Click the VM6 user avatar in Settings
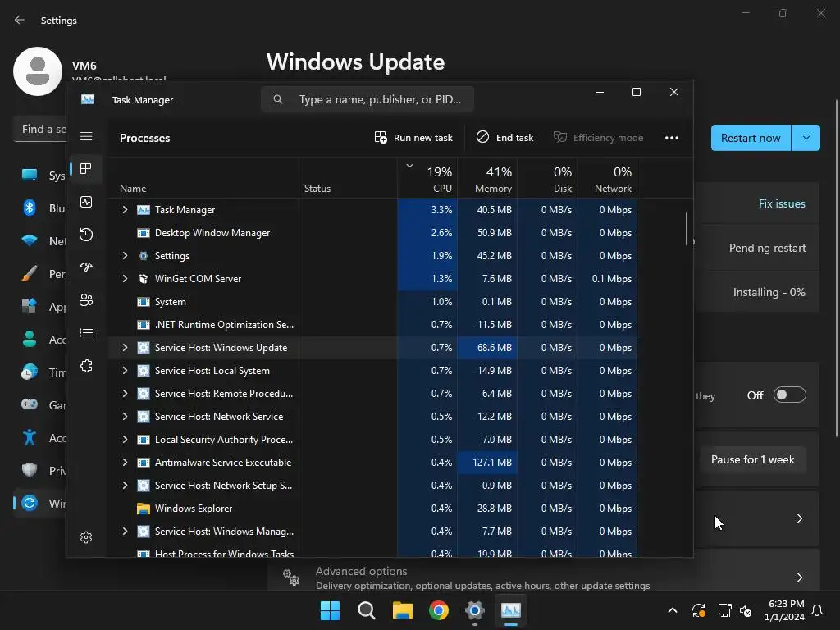 [x=38, y=71]
